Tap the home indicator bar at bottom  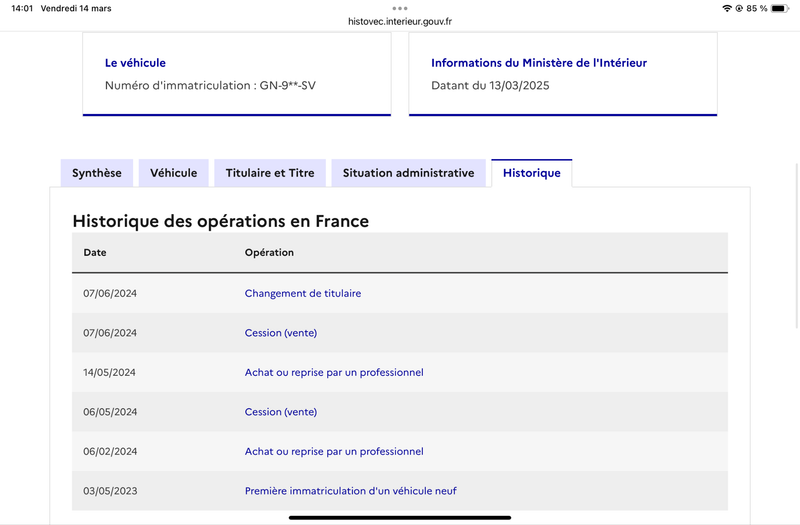[400, 518]
